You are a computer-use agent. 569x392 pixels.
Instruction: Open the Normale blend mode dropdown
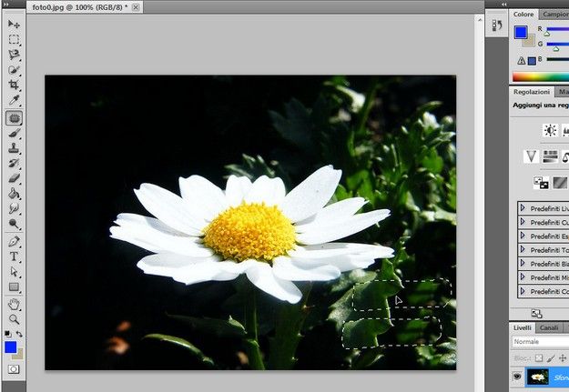click(541, 342)
